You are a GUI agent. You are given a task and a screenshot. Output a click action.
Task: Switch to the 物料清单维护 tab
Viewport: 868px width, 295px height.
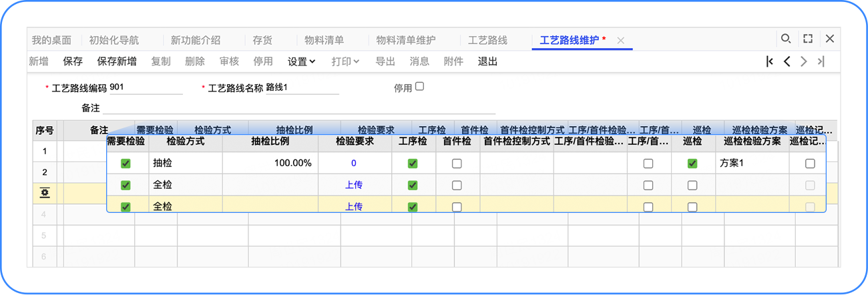[406, 40]
